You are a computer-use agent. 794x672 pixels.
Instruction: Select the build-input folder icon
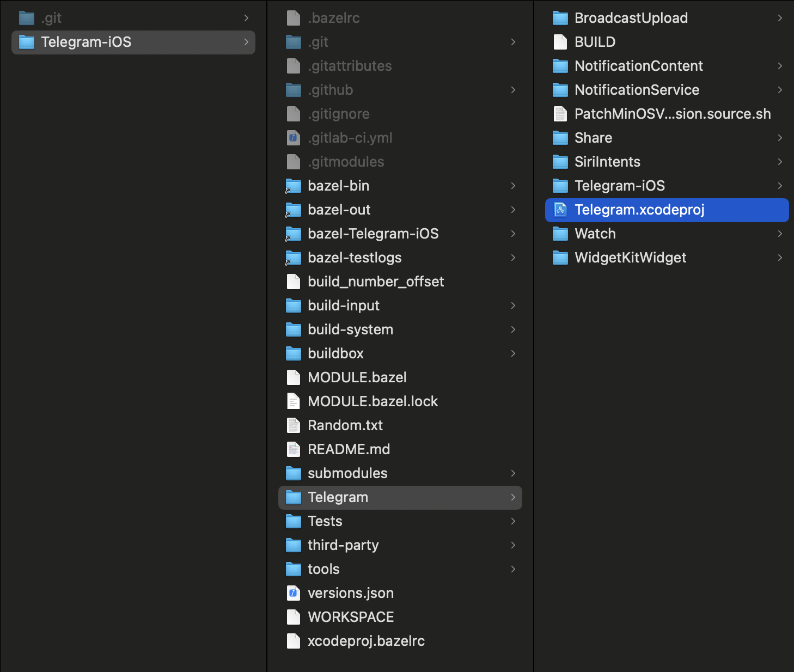point(294,306)
